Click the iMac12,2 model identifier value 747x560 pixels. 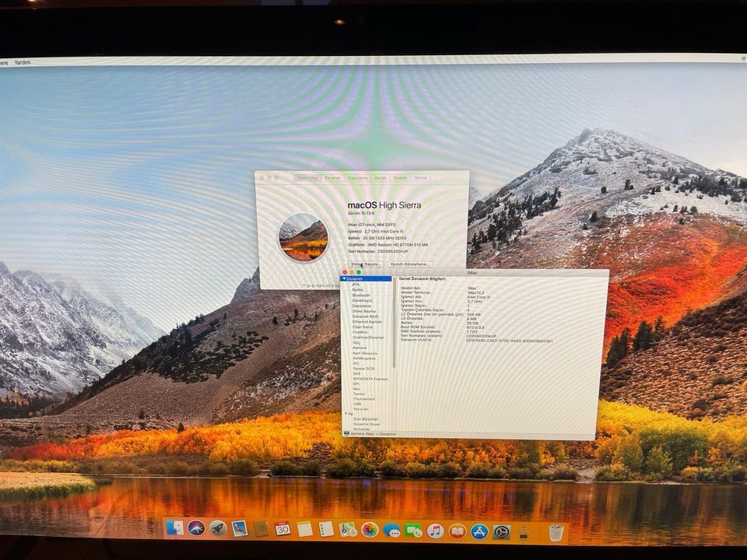(475, 292)
